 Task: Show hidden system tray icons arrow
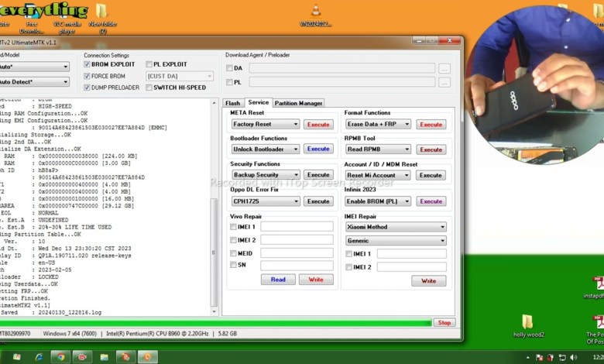click(x=528, y=358)
